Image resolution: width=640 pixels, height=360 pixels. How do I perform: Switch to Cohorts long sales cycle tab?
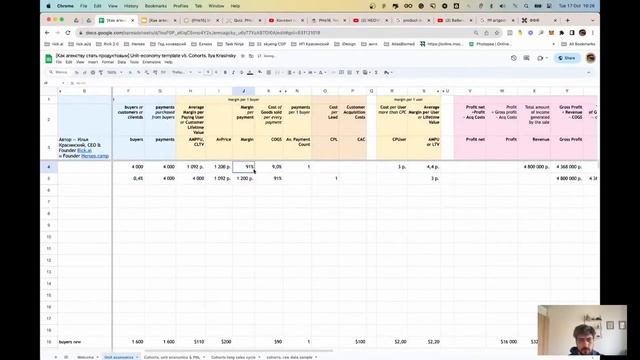[236, 357]
